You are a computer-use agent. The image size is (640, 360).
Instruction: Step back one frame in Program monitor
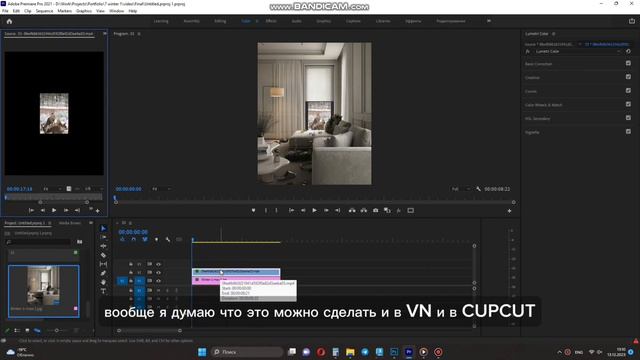303,211
